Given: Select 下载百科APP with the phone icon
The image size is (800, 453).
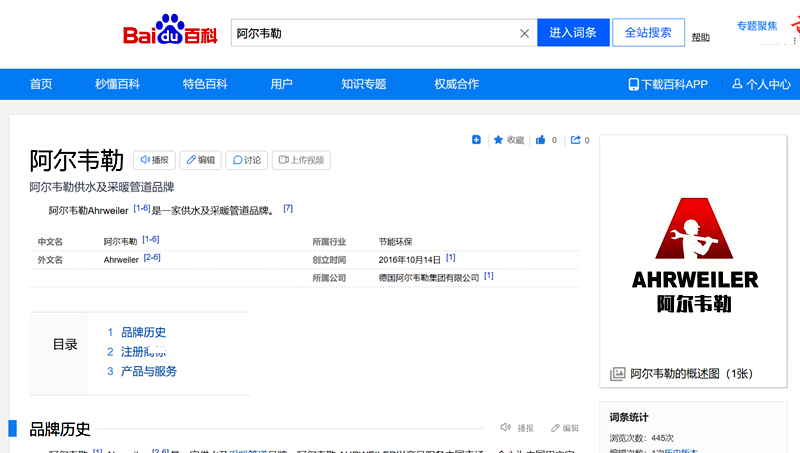Looking at the screenshot, I should 668,84.
